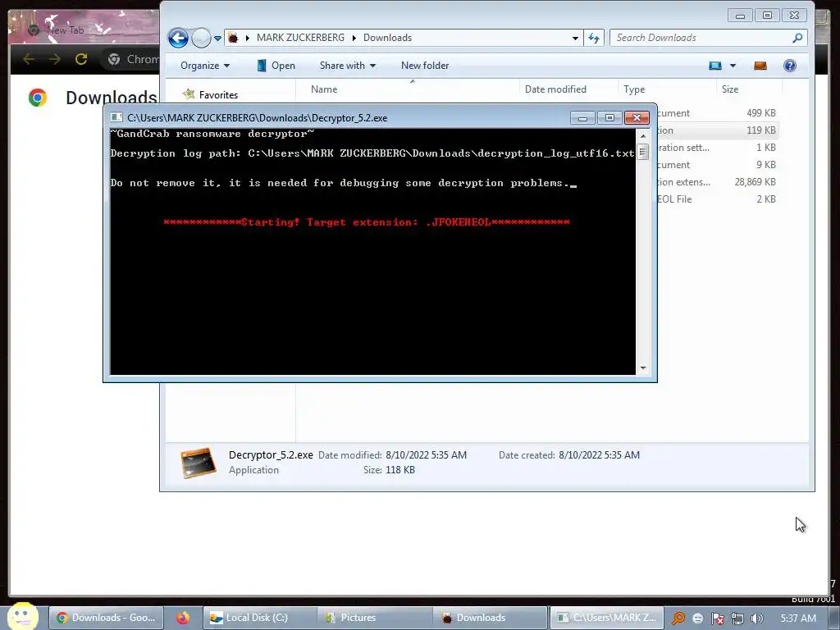
Task: Sort by the Name column header
Action: pos(408,89)
